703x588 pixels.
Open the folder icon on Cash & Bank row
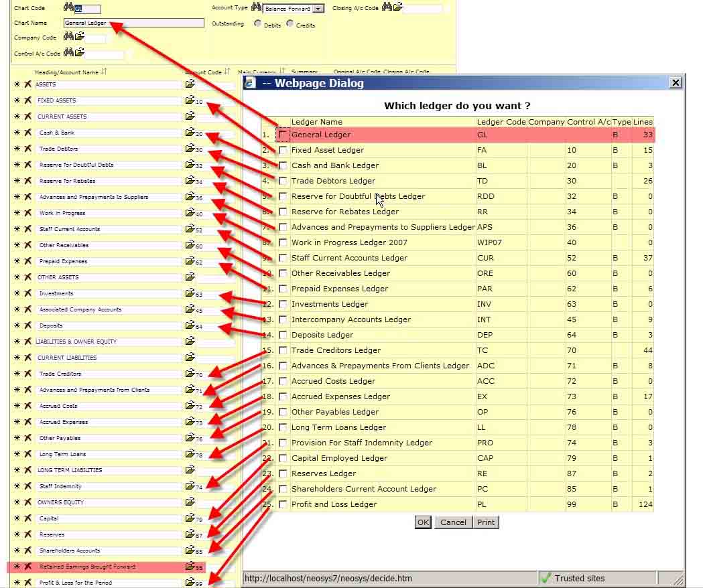(190, 133)
